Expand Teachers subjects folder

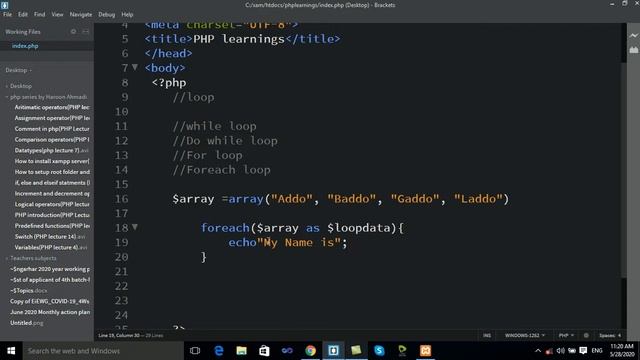click(31, 258)
